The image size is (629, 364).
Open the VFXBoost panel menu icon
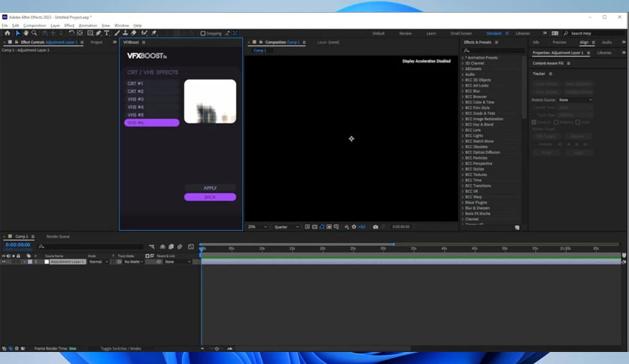144,42
